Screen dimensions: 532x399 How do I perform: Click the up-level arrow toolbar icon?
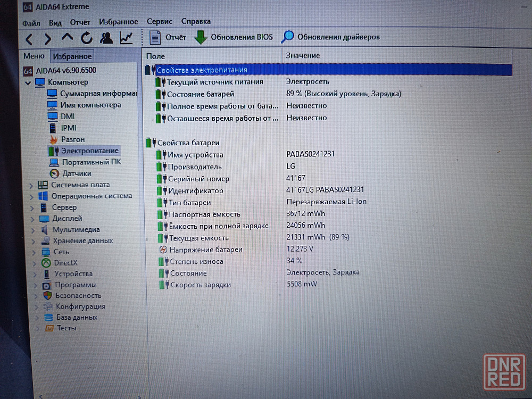point(67,37)
